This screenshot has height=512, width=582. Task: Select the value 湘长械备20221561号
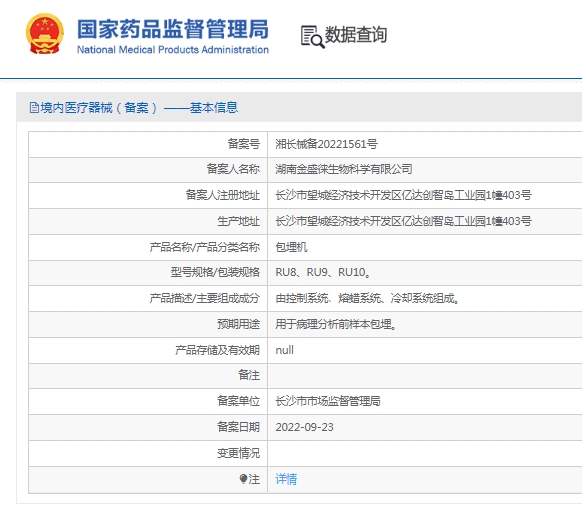326,144
